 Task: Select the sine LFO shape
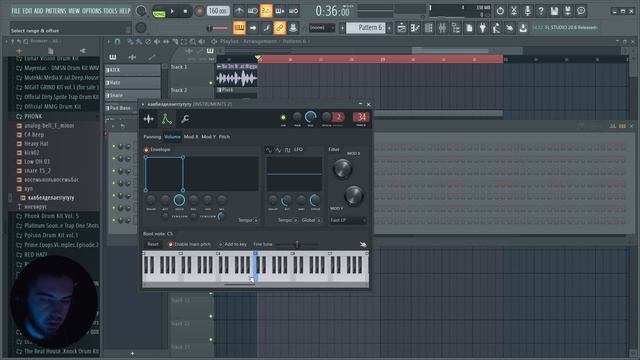click(269, 150)
